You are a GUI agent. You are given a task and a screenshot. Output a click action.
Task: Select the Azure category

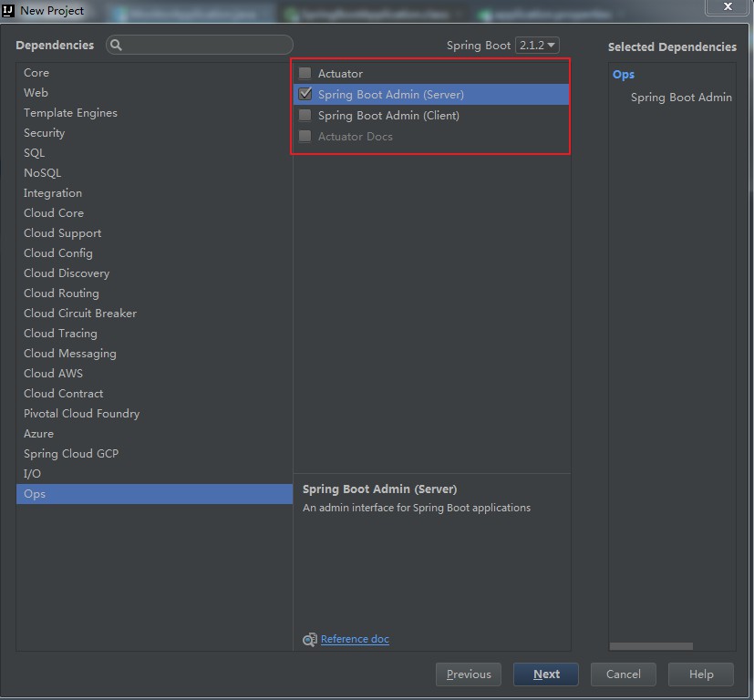click(x=154, y=434)
